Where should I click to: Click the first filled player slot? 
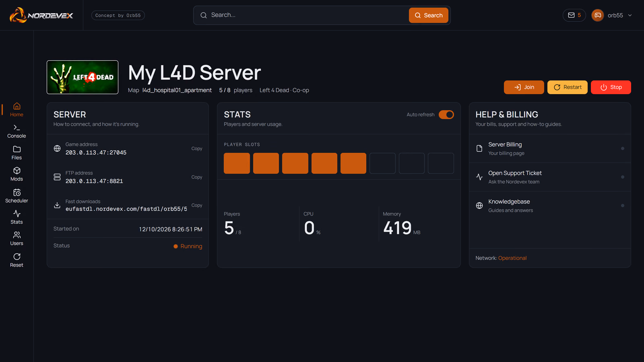237,163
